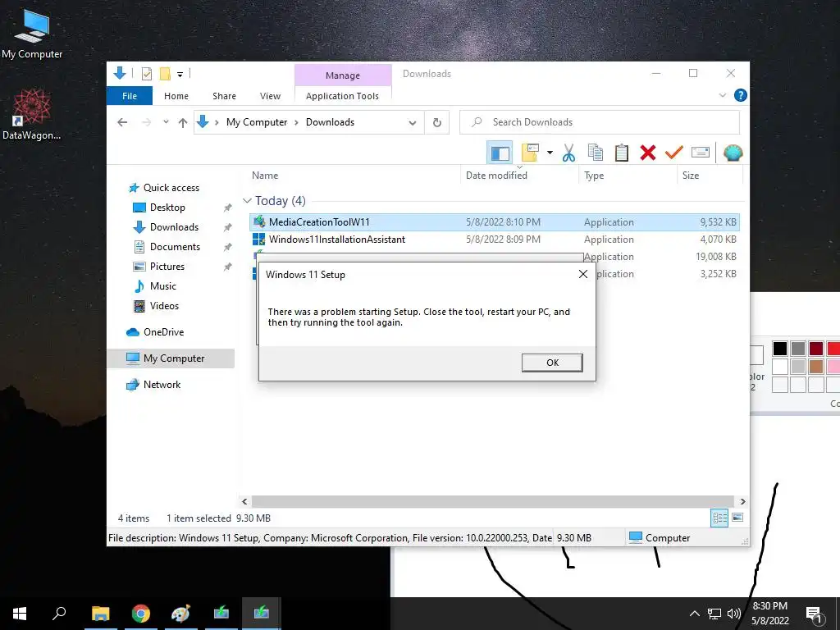
Task: Open Pictures in the navigation pane
Action: (167, 267)
